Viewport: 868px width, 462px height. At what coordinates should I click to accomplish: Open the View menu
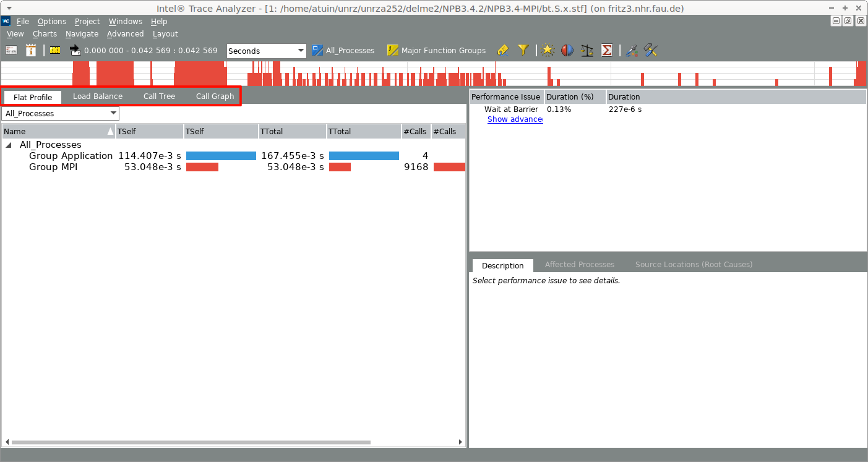[x=15, y=34]
